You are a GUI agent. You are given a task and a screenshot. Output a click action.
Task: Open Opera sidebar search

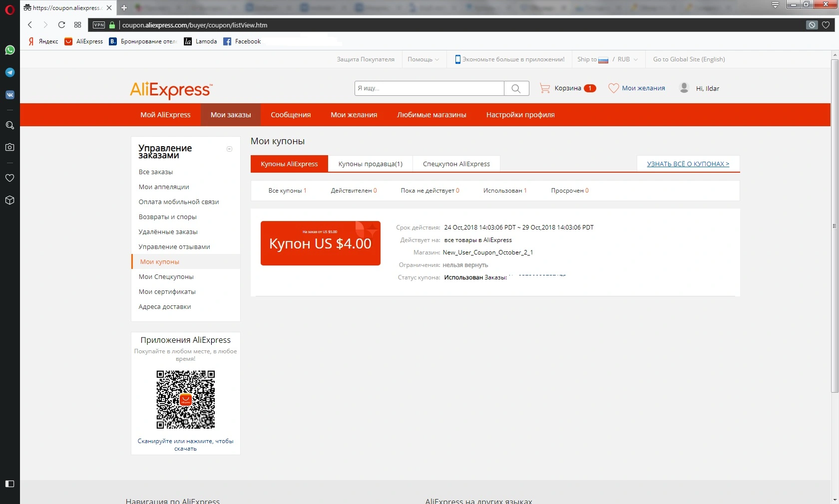[9, 125]
